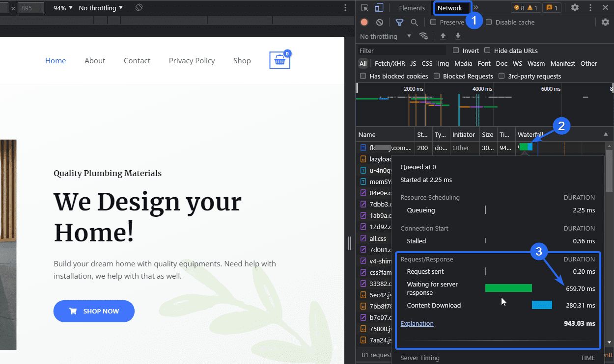Open the Shop nav link
This screenshot has width=614, height=364.
(x=242, y=60)
